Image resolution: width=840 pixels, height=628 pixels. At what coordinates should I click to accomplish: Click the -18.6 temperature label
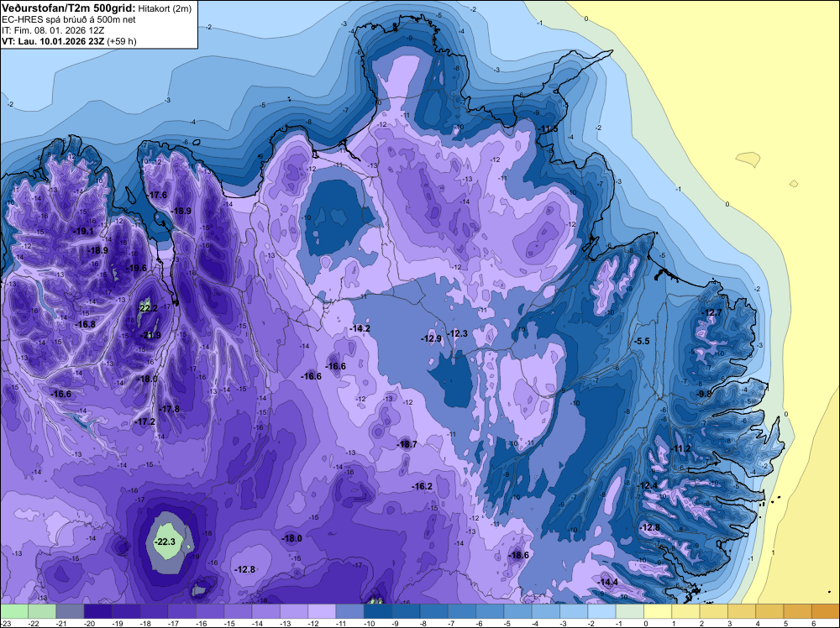pyautogui.click(x=518, y=555)
